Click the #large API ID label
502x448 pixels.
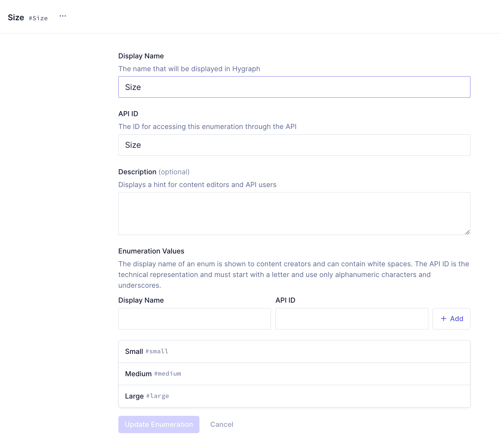click(x=157, y=396)
